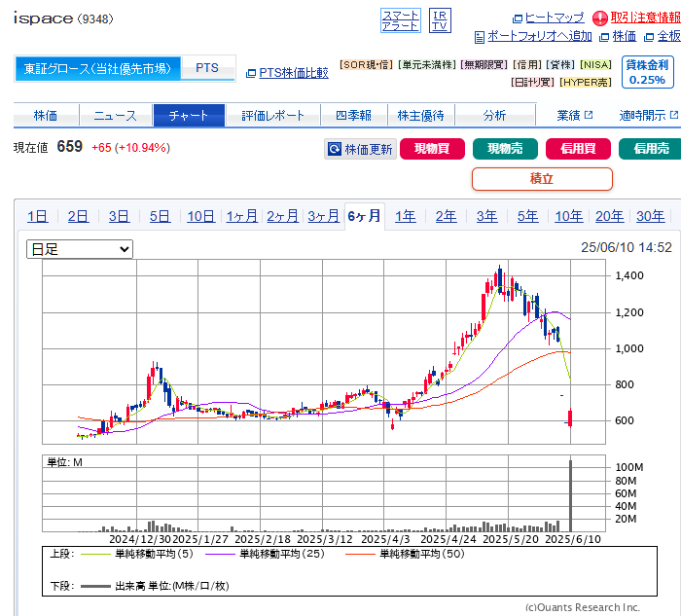Click the current price 659
Image resolution: width=681 pixels, height=616 pixels.
click(x=69, y=147)
